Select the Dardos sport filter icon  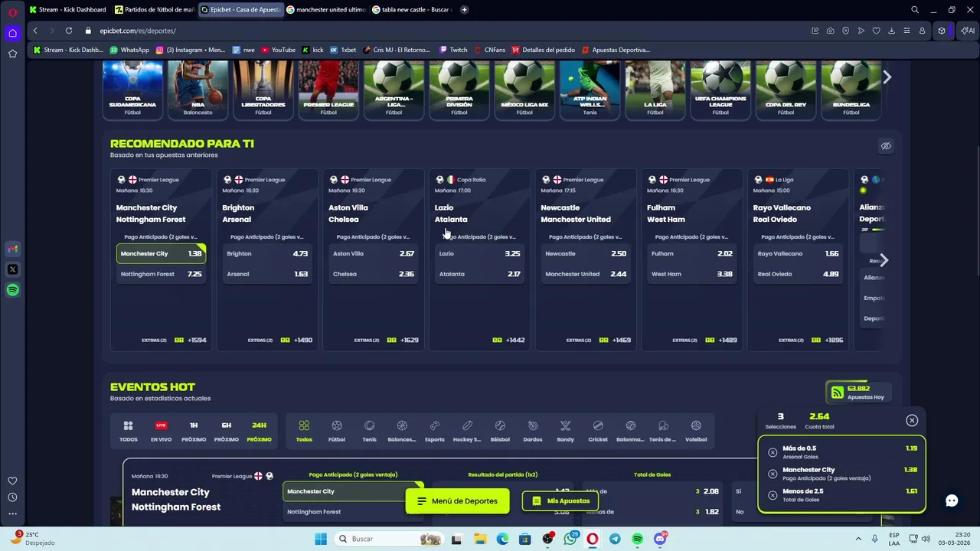pos(533,430)
